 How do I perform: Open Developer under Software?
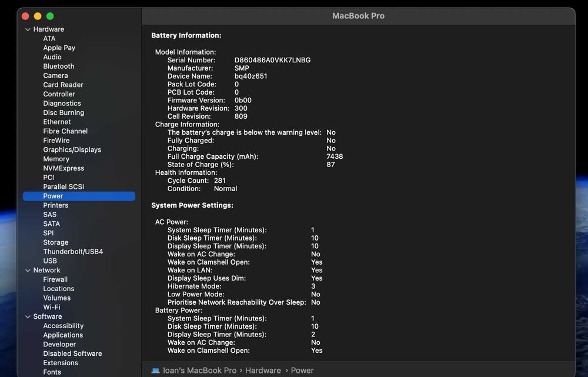[x=59, y=345]
